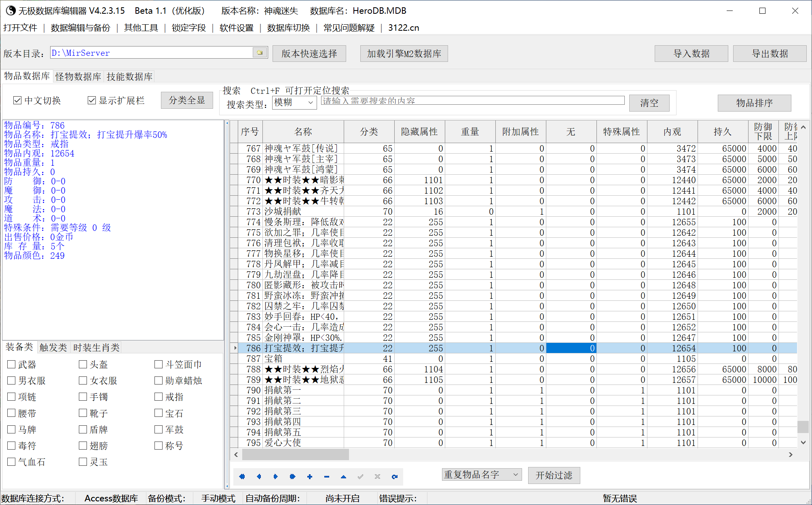
Task: Tick the 女衣服 checkbox
Action: click(x=83, y=380)
